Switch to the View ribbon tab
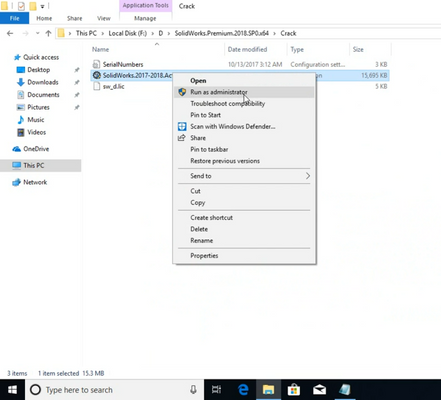441x400 pixels. tap(104, 18)
